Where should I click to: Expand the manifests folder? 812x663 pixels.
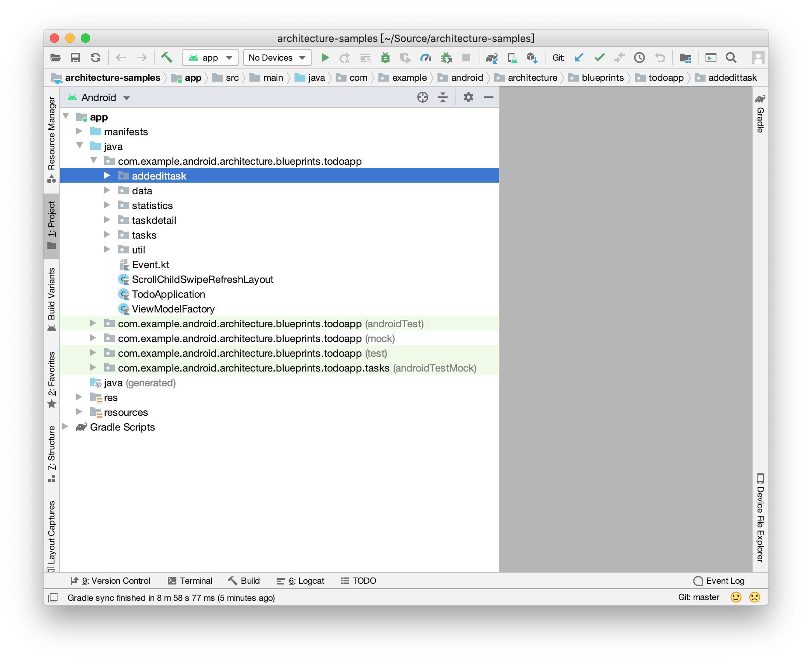coord(79,131)
